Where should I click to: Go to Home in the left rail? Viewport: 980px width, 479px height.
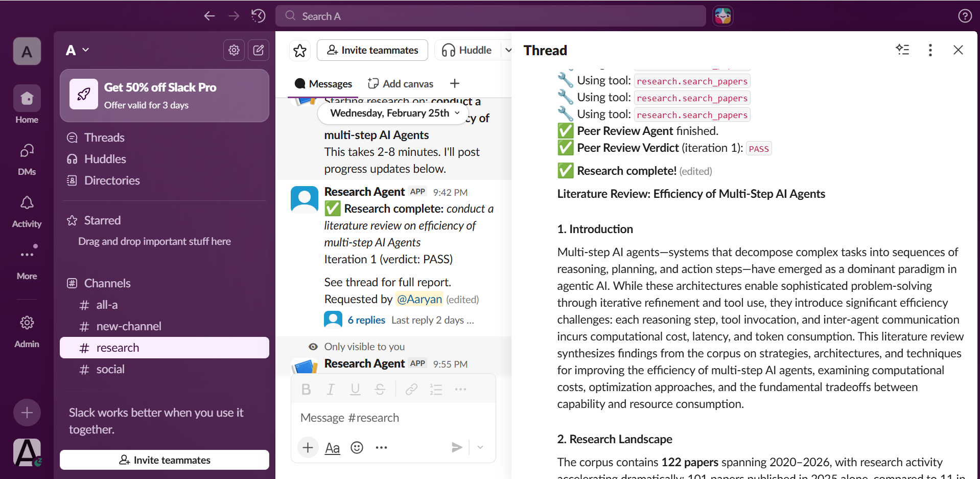[x=27, y=105]
